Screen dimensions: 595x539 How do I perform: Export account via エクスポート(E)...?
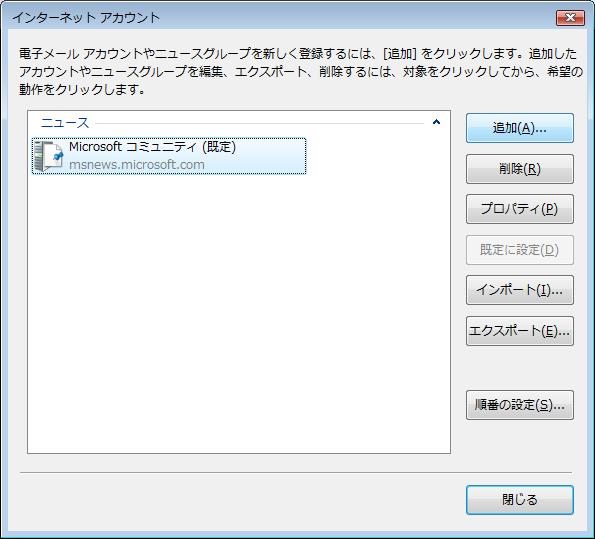pos(519,331)
